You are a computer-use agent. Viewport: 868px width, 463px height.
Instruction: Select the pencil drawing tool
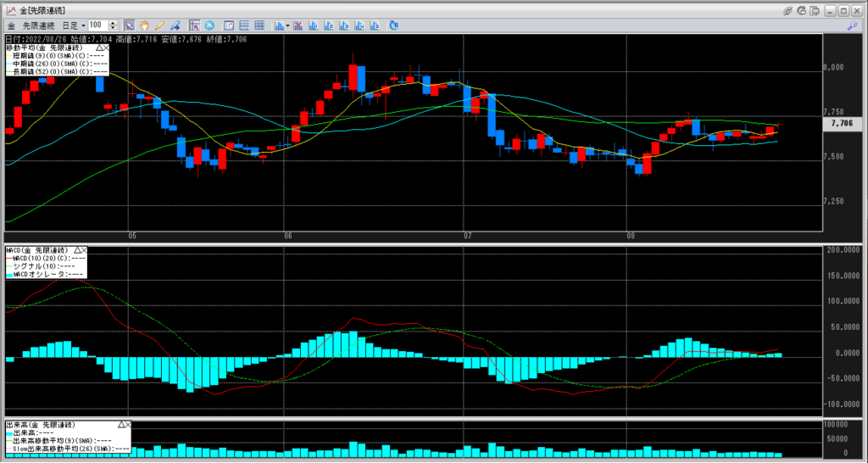[159, 25]
